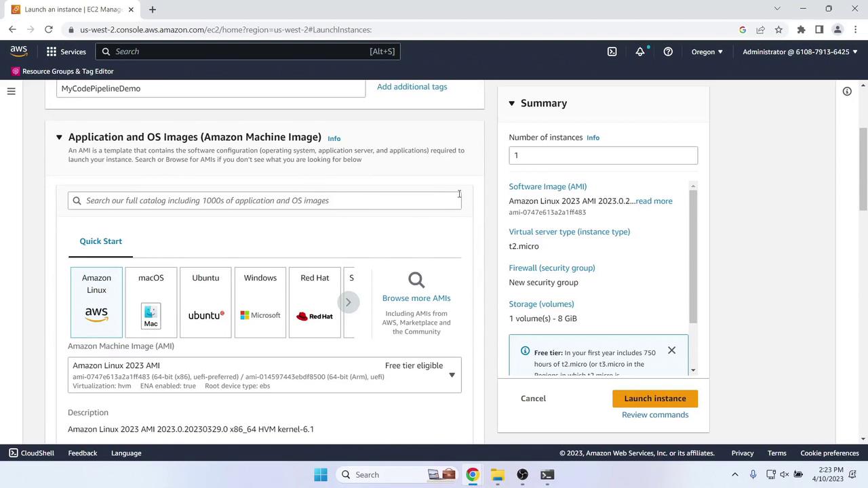This screenshot has height=488, width=868.
Task: Open Virtual server type (instance type) link
Action: pos(570,232)
